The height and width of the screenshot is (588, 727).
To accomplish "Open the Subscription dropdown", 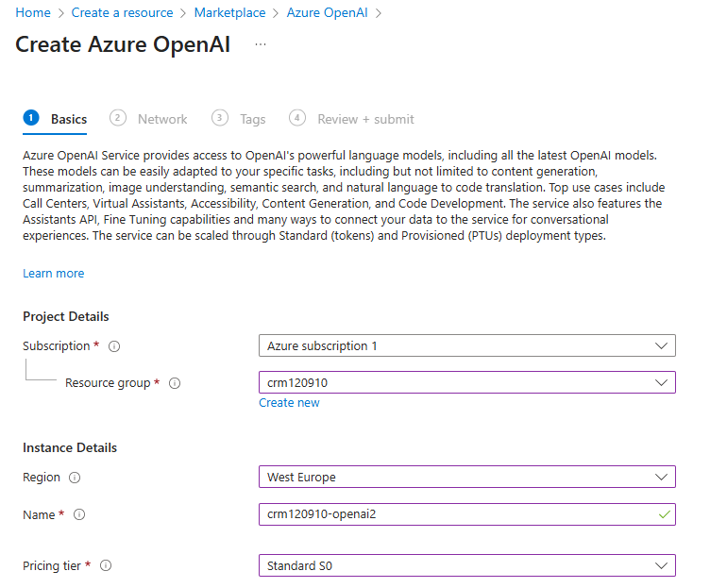I will [467, 345].
